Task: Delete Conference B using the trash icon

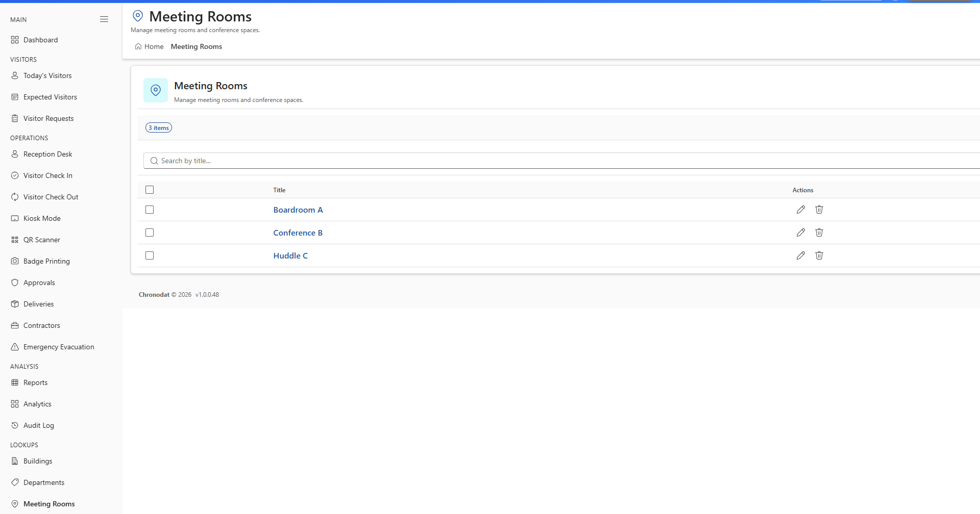Action: click(x=819, y=233)
